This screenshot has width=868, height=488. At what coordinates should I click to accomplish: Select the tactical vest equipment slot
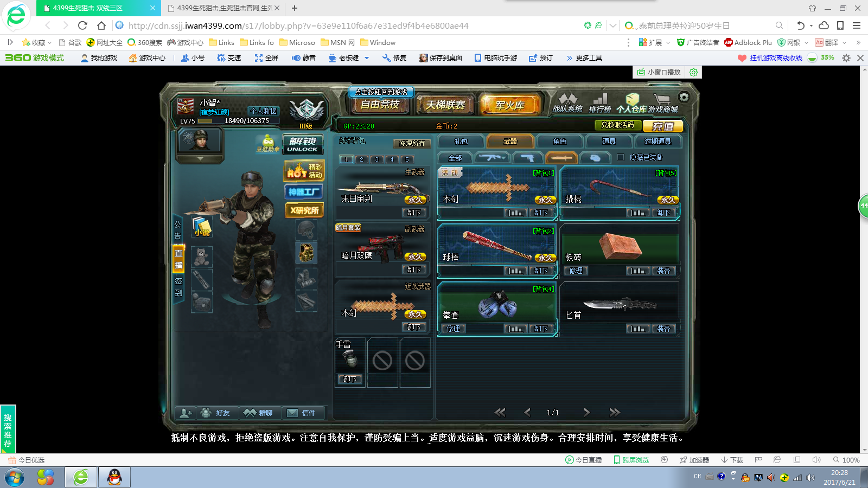pyautogui.click(x=306, y=253)
